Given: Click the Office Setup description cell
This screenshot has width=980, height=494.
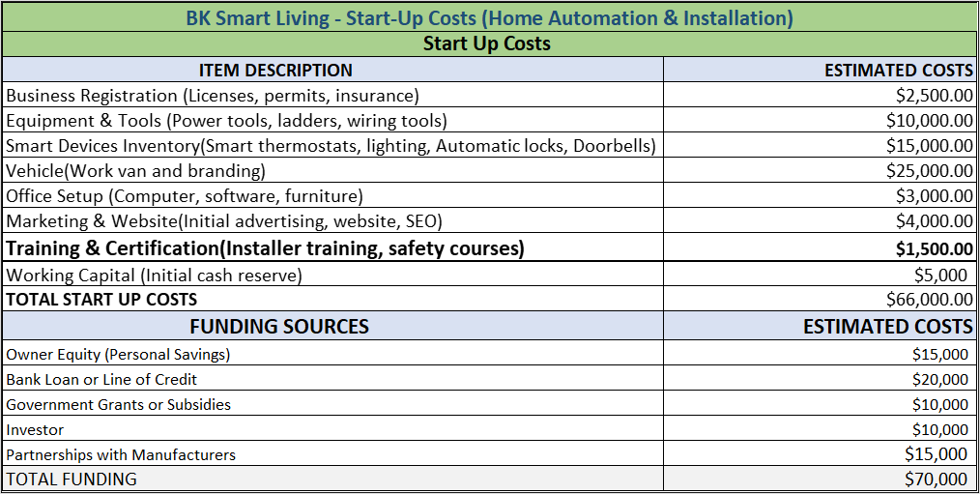Looking at the screenshot, I should (x=185, y=195).
